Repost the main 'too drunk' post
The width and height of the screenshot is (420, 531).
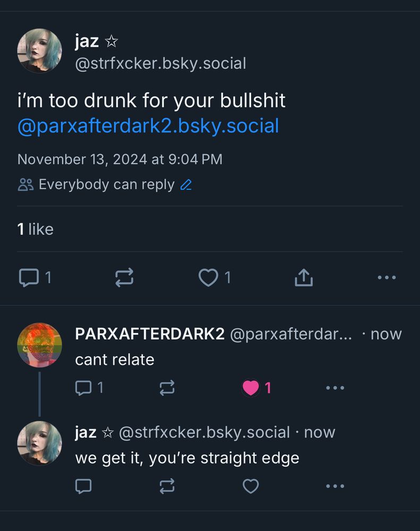tap(124, 277)
